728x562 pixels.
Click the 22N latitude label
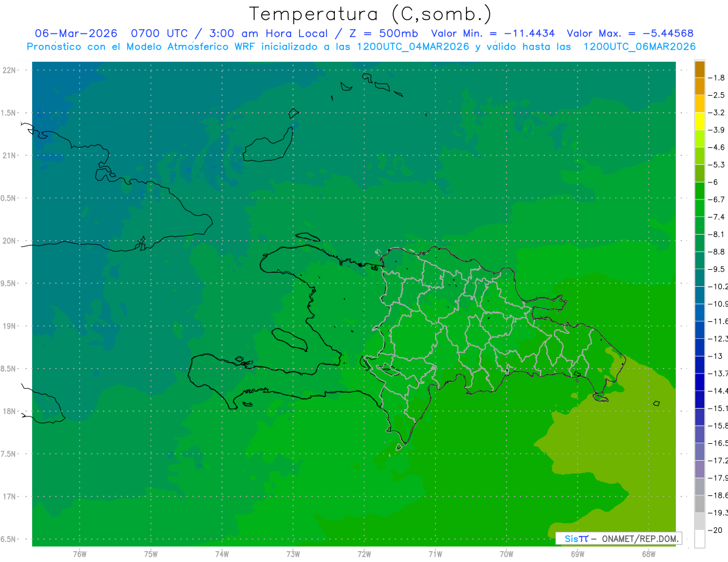pos(10,70)
